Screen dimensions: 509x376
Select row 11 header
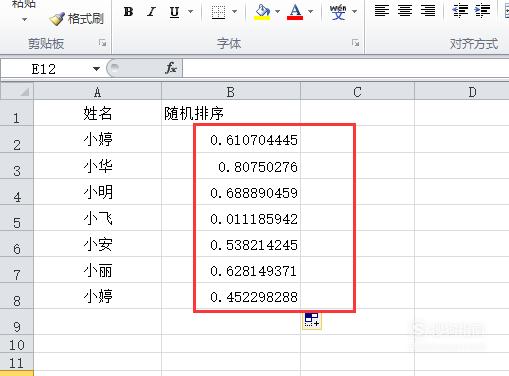click(17, 362)
